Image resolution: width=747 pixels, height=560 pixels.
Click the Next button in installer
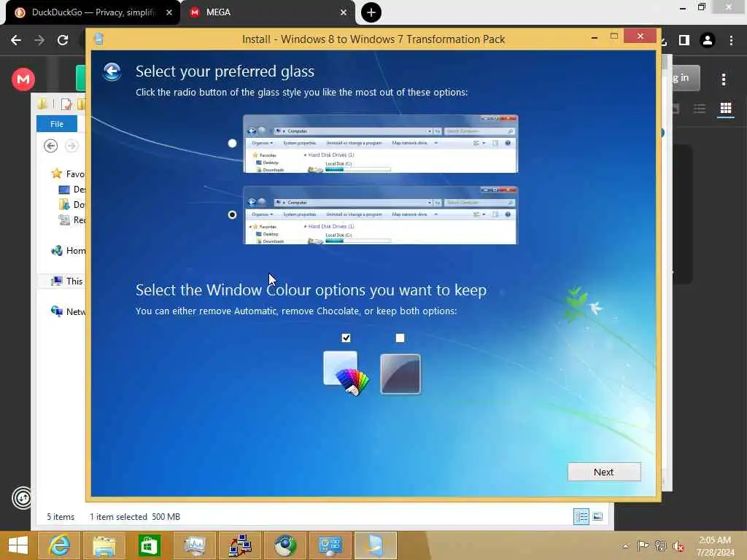pos(603,472)
